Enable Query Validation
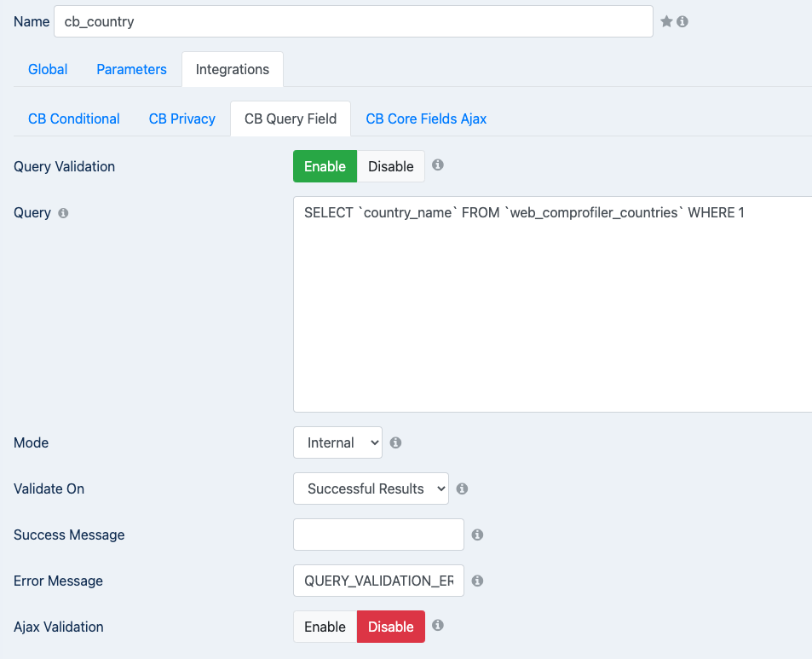 pyautogui.click(x=325, y=166)
